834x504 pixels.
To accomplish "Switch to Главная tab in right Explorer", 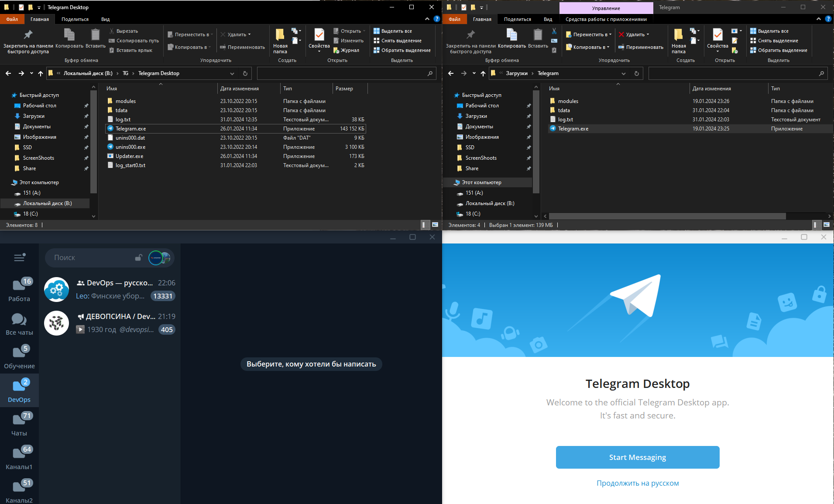I will (x=482, y=19).
